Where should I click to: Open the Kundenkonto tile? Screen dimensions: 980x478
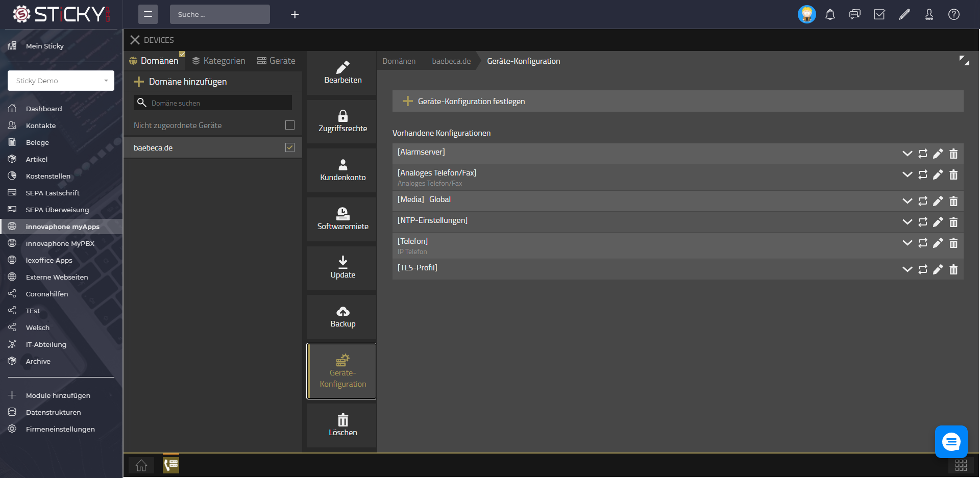click(x=342, y=170)
